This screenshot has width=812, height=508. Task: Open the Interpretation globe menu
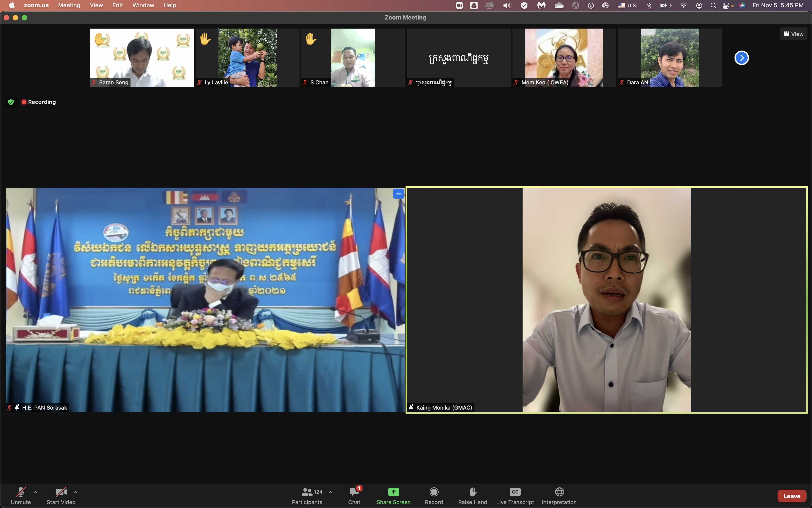point(559,496)
